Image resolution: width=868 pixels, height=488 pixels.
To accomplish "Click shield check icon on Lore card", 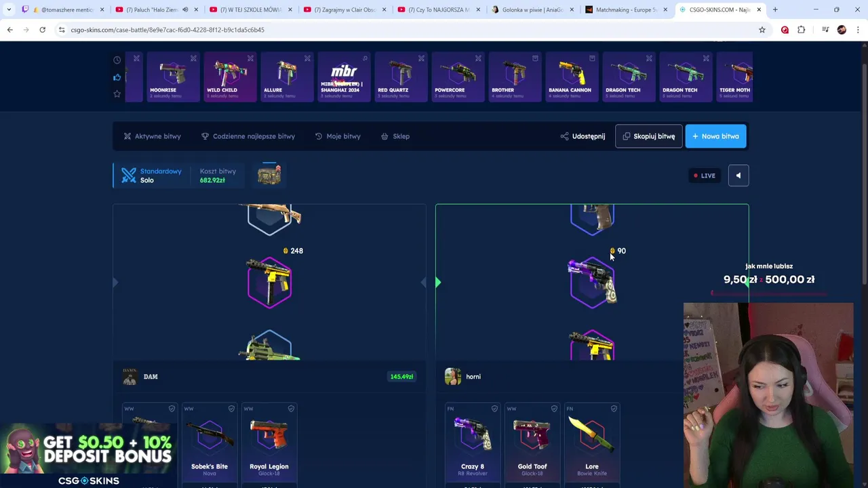I will 614,409.
